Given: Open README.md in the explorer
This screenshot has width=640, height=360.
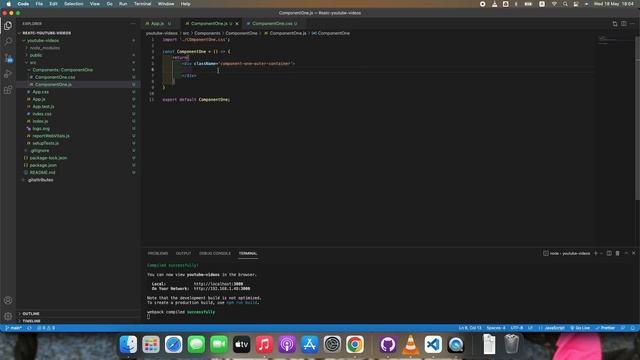Looking at the screenshot, I should [42, 173].
